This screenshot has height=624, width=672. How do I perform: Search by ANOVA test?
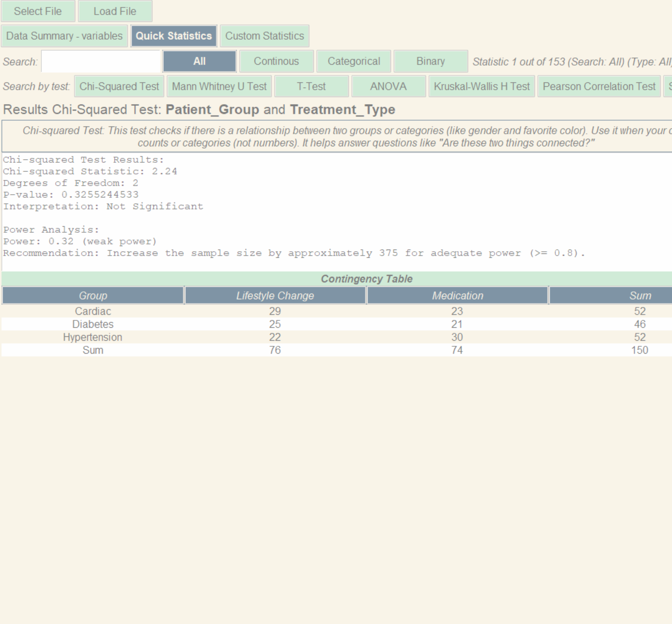388,86
